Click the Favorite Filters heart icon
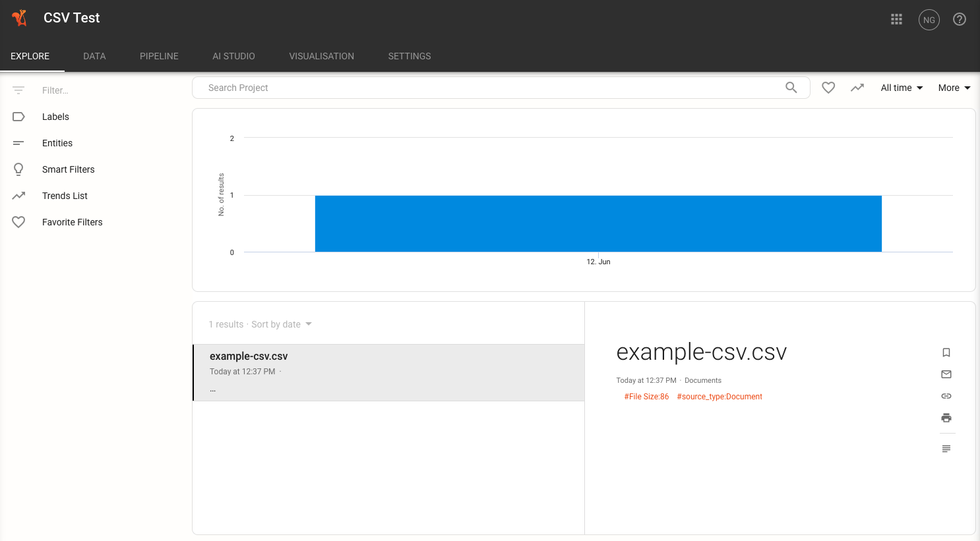The image size is (980, 541). 18,222
